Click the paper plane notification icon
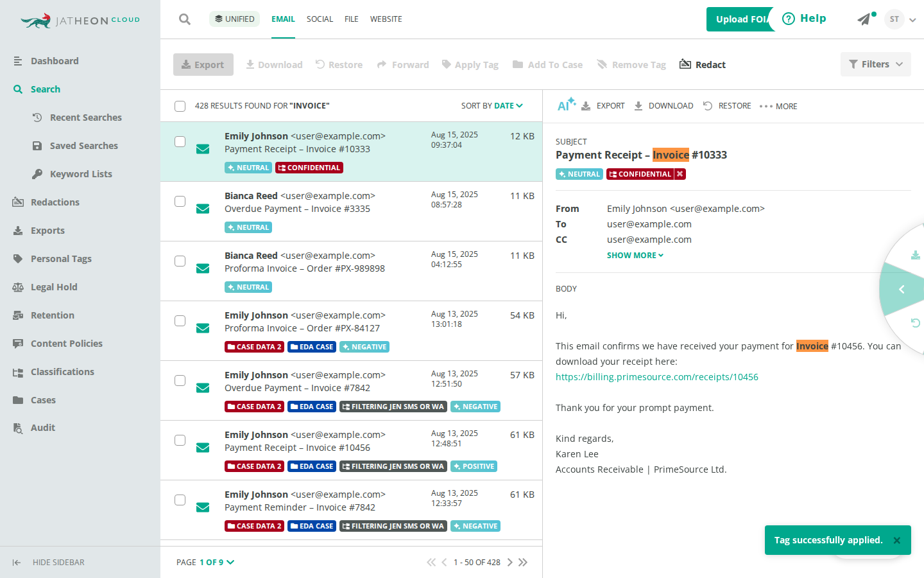The image size is (924, 578). pos(864,19)
